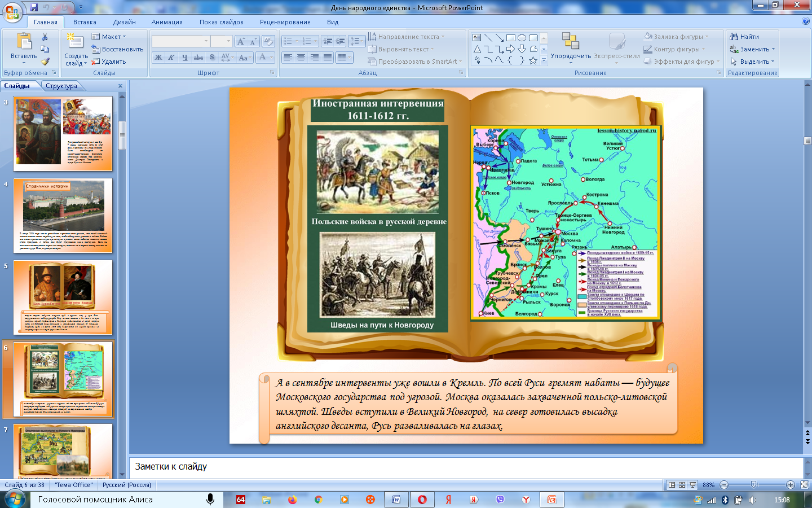Open the Вставка ribbon tab
812x508 pixels.
pos(85,22)
